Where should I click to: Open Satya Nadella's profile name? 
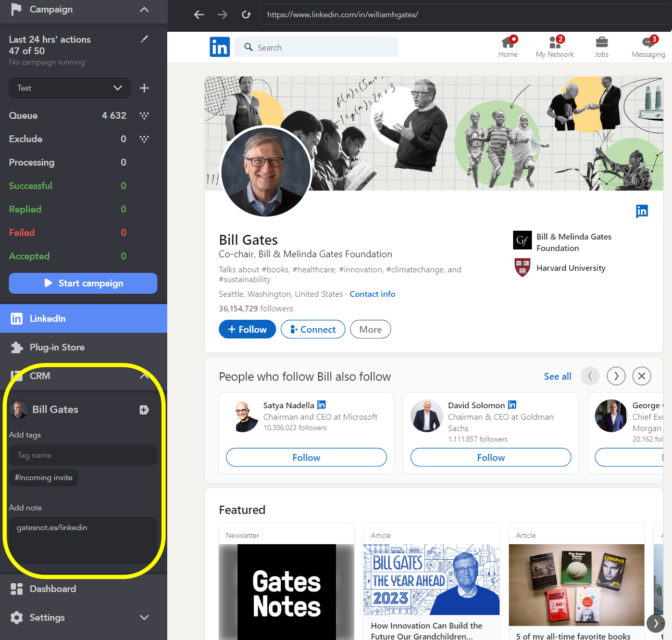[x=289, y=405]
